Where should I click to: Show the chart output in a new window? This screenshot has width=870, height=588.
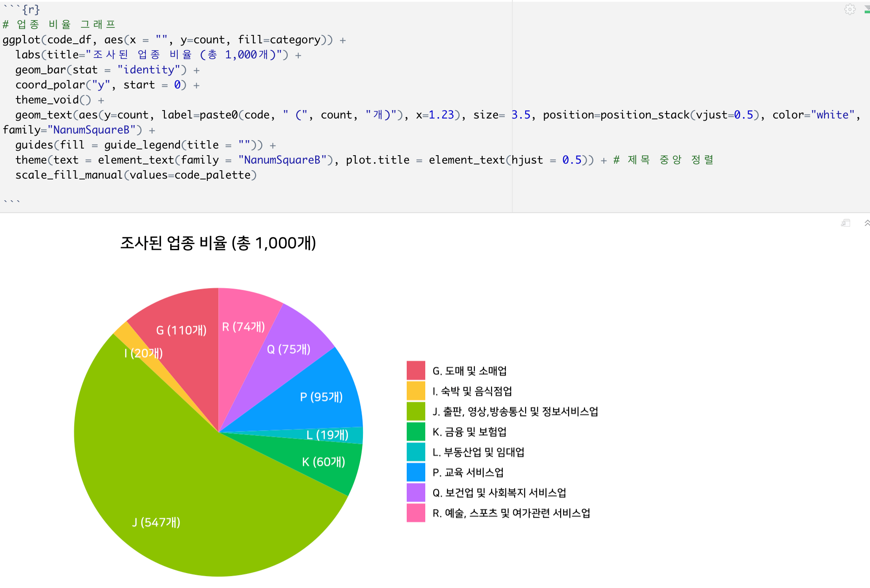[x=846, y=223]
